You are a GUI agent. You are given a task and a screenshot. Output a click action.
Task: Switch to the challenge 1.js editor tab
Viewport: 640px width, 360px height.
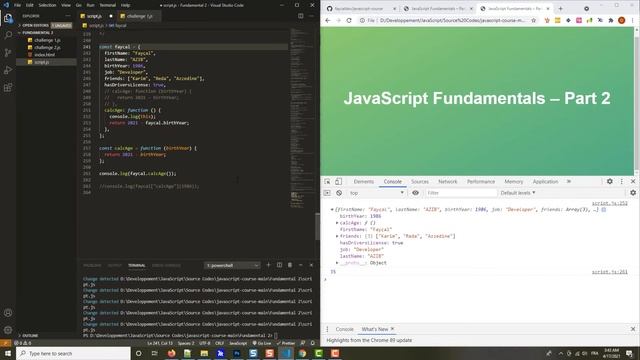[x=139, y=16]
